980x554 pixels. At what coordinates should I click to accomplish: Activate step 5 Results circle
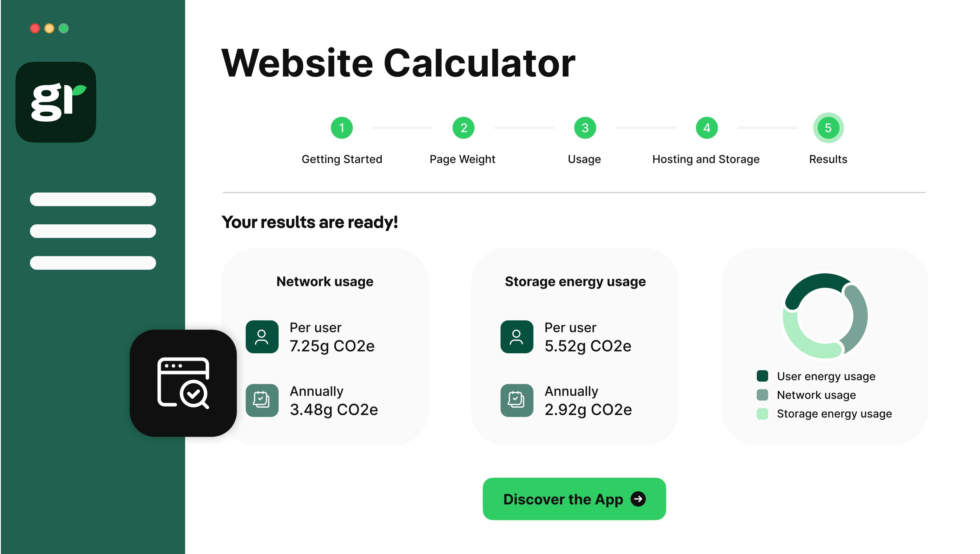[x=828, y=128]
